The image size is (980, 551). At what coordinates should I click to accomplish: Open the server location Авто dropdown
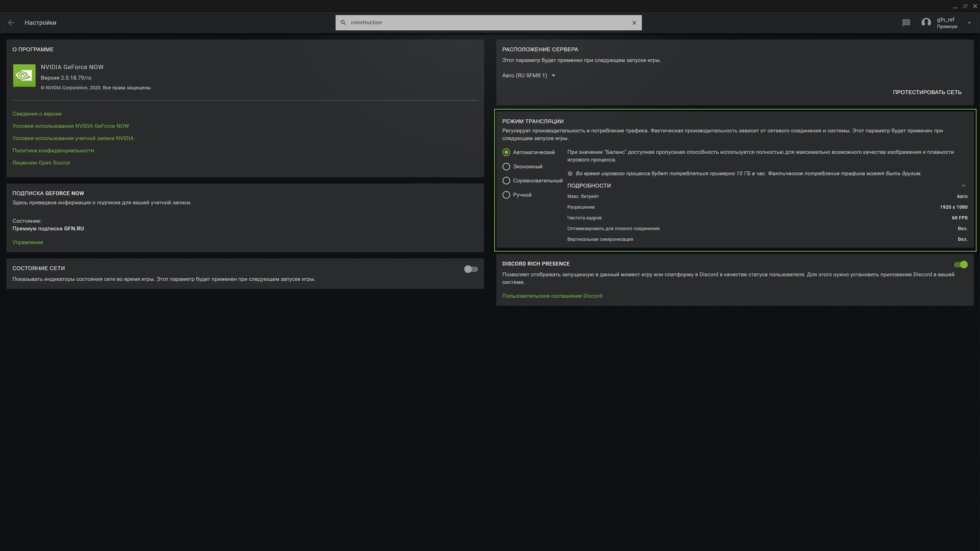point(529,76)
